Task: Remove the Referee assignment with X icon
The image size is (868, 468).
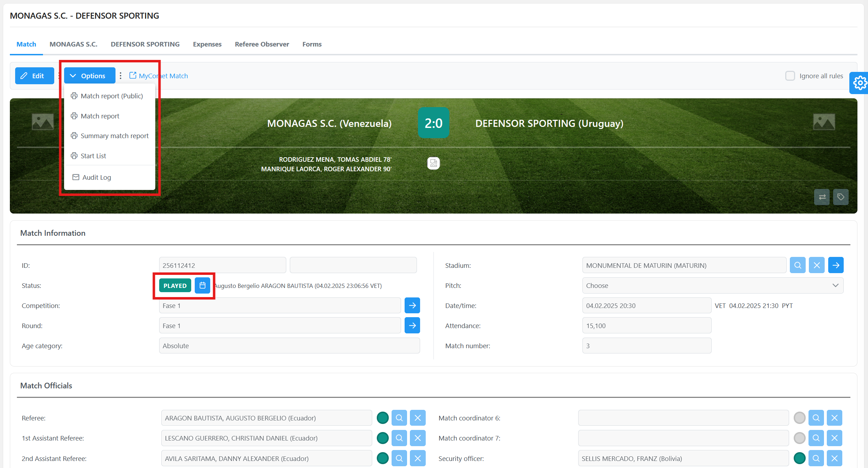Action: [x=418, y=418]
